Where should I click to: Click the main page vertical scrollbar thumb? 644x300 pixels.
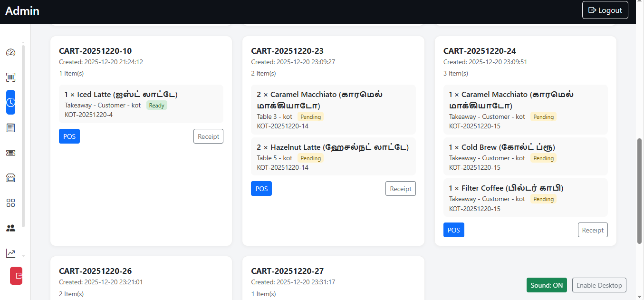pyautogui.click(x=639, y=190)
